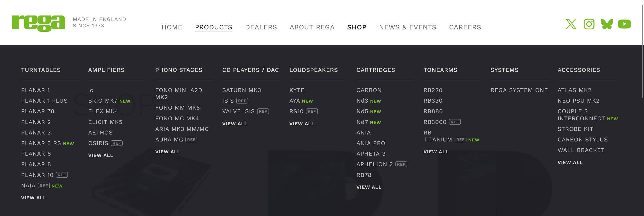Image resolution: width=644 pixels, height=216 pixels.
Task: Select Planar 3 RS turntable
Action: click(41, 143)
